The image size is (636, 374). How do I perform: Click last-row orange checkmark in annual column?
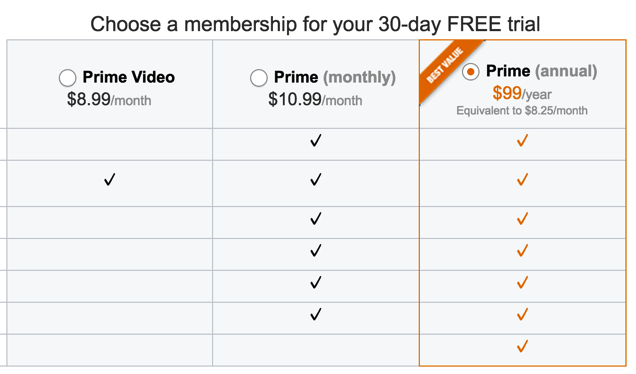pyautogui.click(x=522, y=346)
